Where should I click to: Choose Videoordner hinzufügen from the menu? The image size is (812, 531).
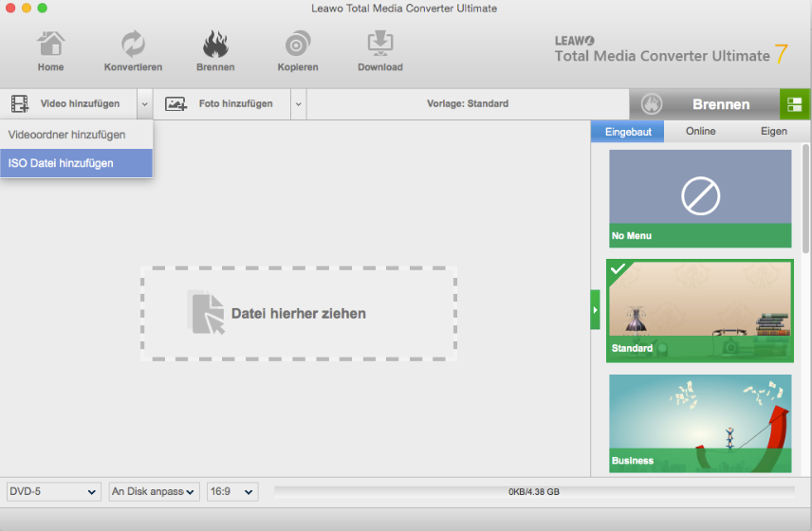[76, 135]
